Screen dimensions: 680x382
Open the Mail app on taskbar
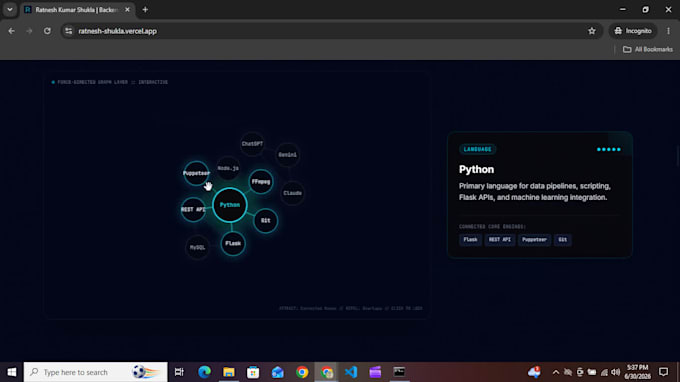[278, 372]
